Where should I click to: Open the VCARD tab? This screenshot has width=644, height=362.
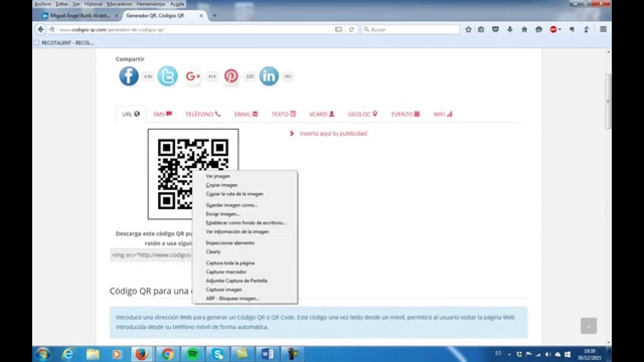coord(321,114)
